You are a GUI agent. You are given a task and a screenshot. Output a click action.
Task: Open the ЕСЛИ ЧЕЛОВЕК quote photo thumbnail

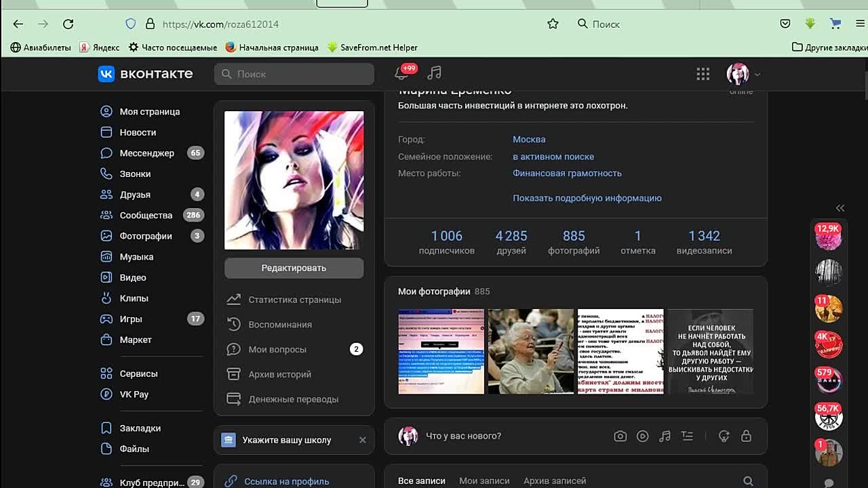click(x=711, y=351)
